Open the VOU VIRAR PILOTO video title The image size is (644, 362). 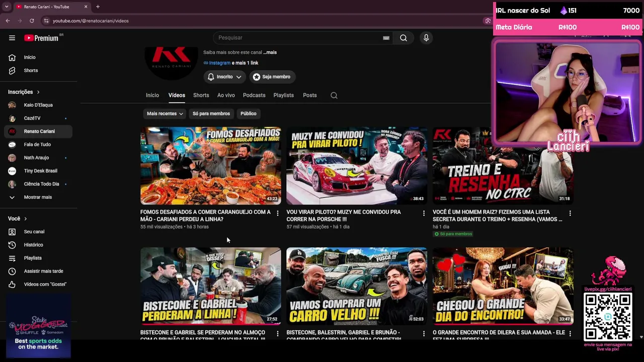point(344,216)
